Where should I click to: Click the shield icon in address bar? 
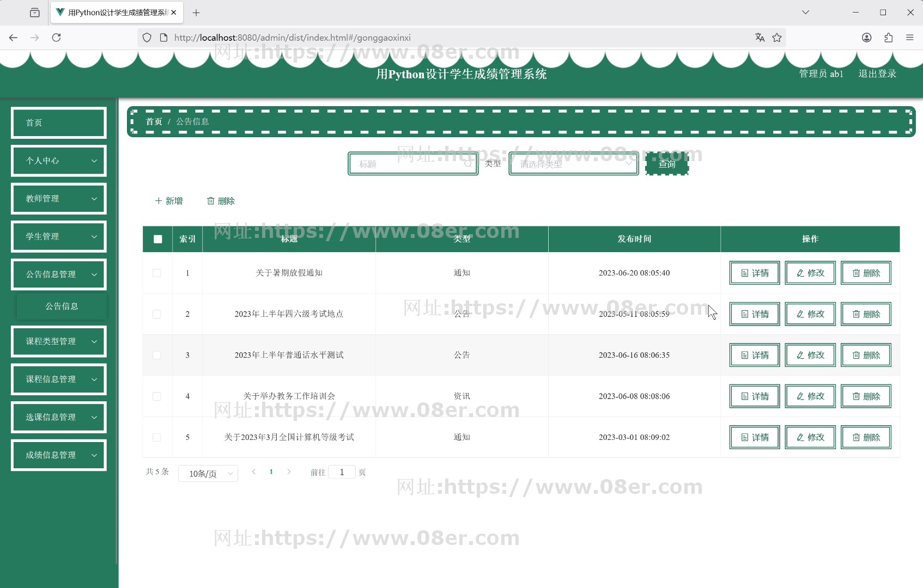point(147,38)
